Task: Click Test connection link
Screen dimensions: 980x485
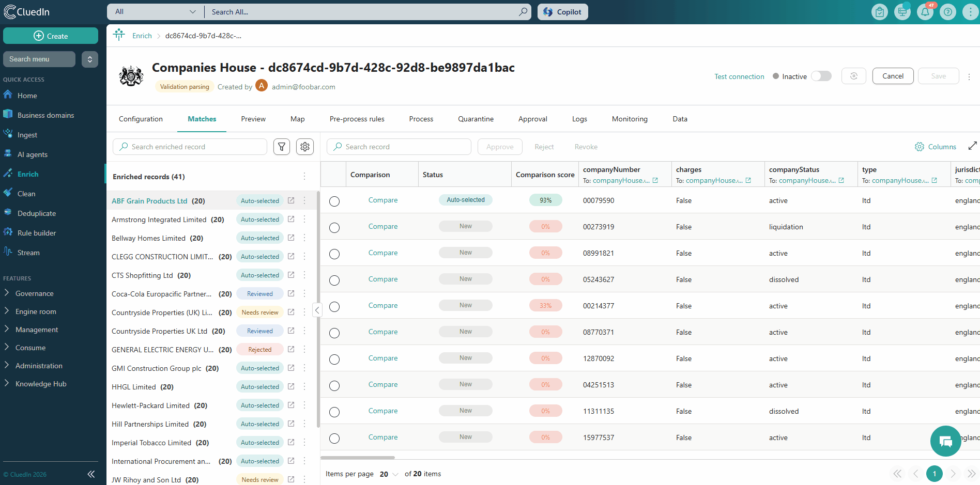Action: coord(739,76)
